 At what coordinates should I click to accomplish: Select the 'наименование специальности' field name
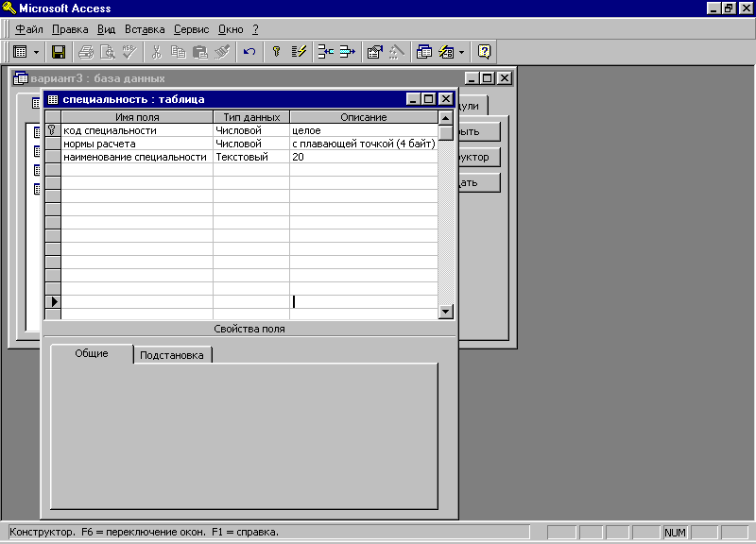[137, 157]
